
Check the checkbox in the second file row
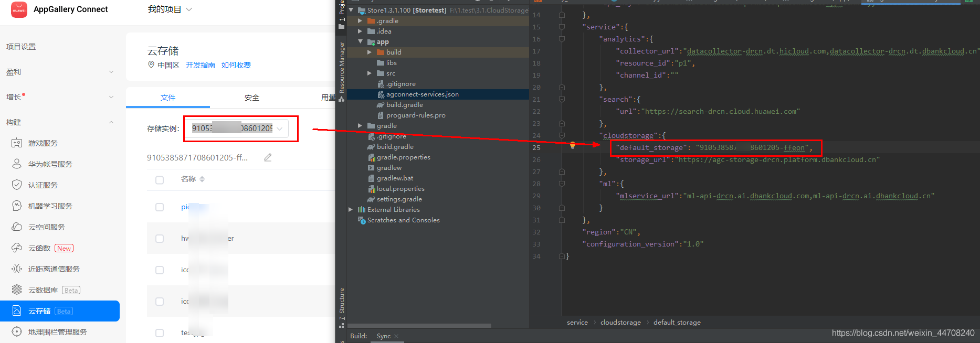pyautogui.click(x=160, y=239)
